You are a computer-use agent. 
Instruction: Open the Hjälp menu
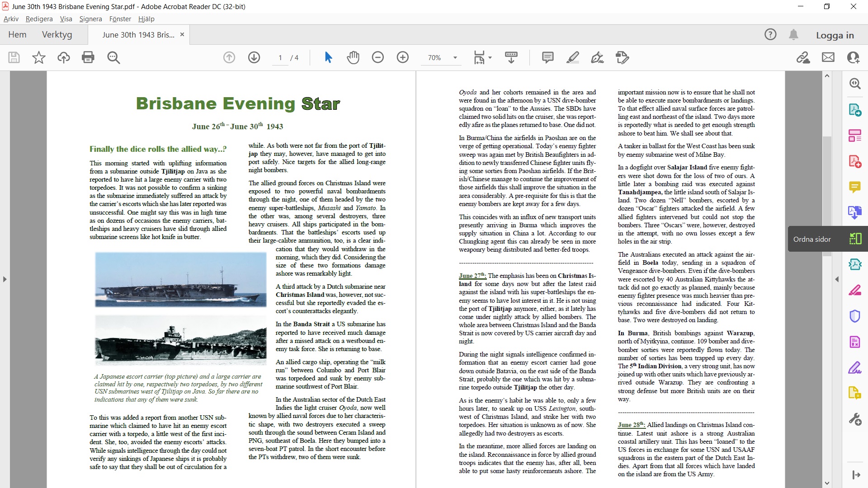tap(146, 19)
